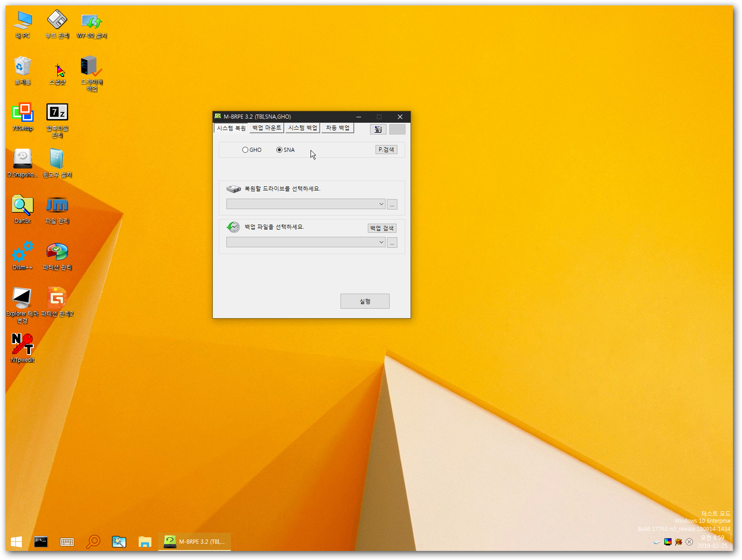Open the 스냅샷 desktop icon
The height and width of the screenshot is (560, 742).
57,75
